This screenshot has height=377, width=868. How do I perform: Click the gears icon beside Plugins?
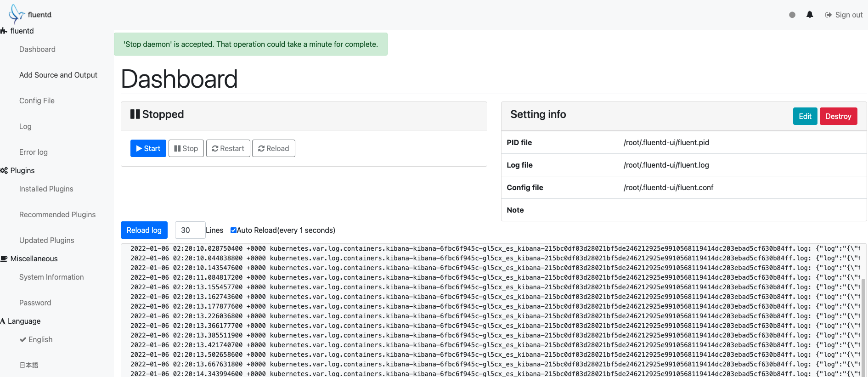tap(4, 170)
